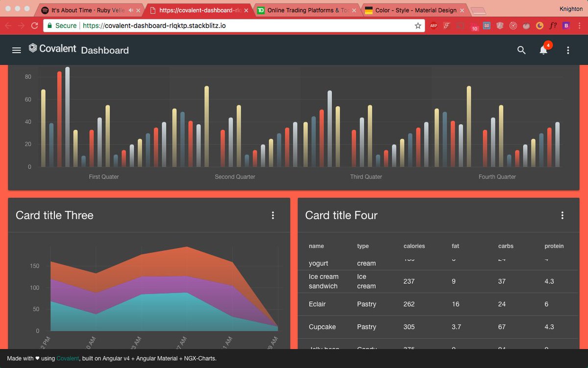The height and width of the screenshot is (368, 588).
Task: Open the Card title Three options menu
Action: [273, 215]
